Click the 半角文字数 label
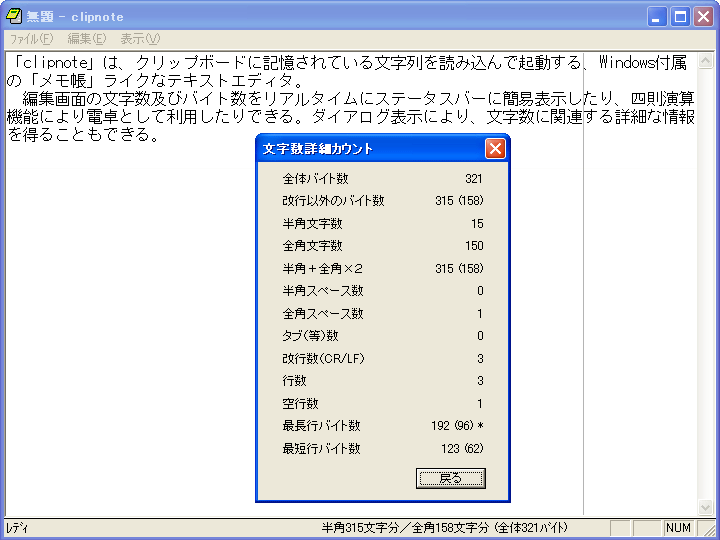This screenshot has width=720, height=540. (x=313, y=224)
